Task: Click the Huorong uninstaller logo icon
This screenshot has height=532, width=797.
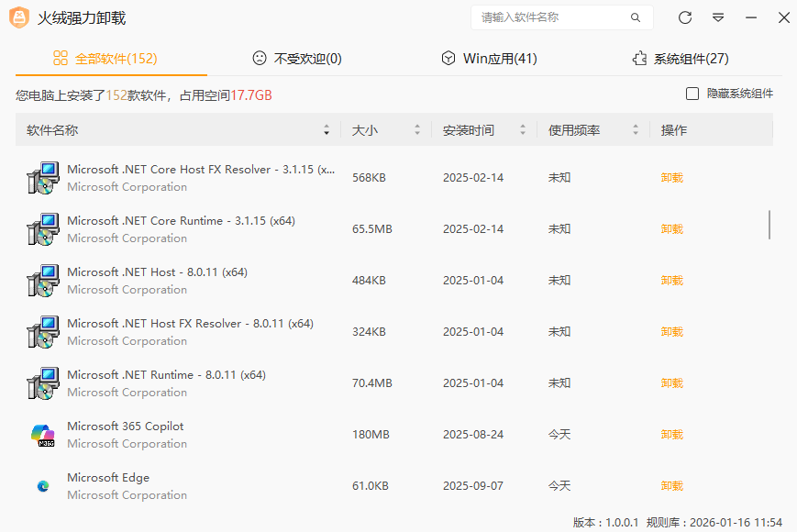Action: coord(19,17)
